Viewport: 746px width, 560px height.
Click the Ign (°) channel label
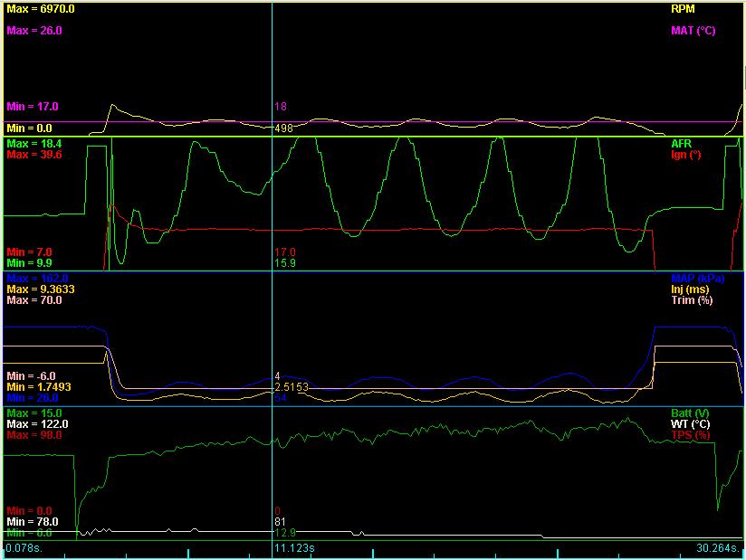click(x=686, y=155)
